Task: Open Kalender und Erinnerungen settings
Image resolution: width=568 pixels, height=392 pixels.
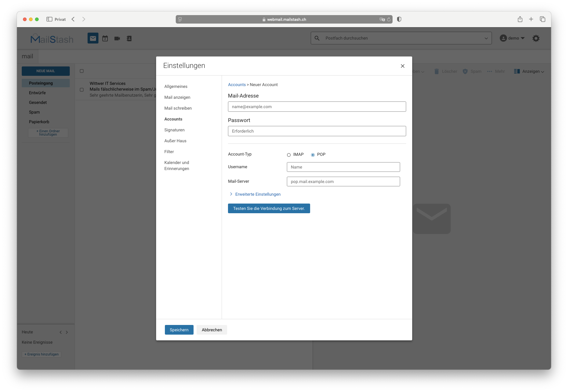Action: click(x=177, y=165)
